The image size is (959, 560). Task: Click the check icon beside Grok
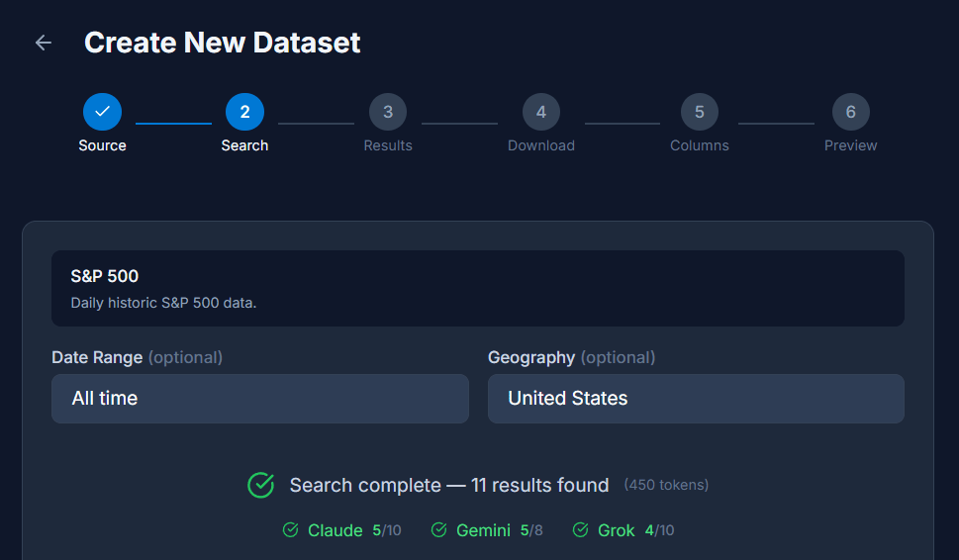(x=580, y=530)
